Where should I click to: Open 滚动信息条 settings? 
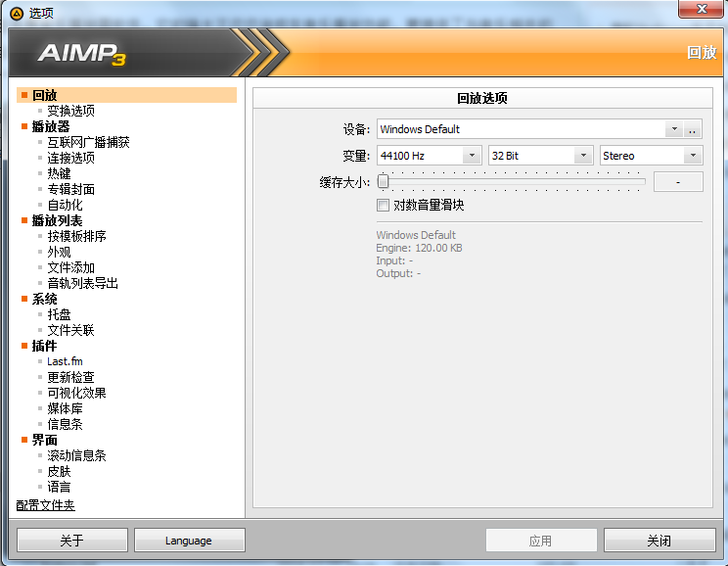(76, 456)
